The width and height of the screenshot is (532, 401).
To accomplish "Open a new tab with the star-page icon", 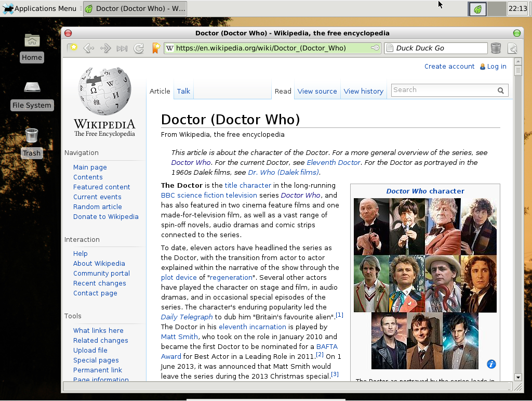I will click(x=72, y=48).
